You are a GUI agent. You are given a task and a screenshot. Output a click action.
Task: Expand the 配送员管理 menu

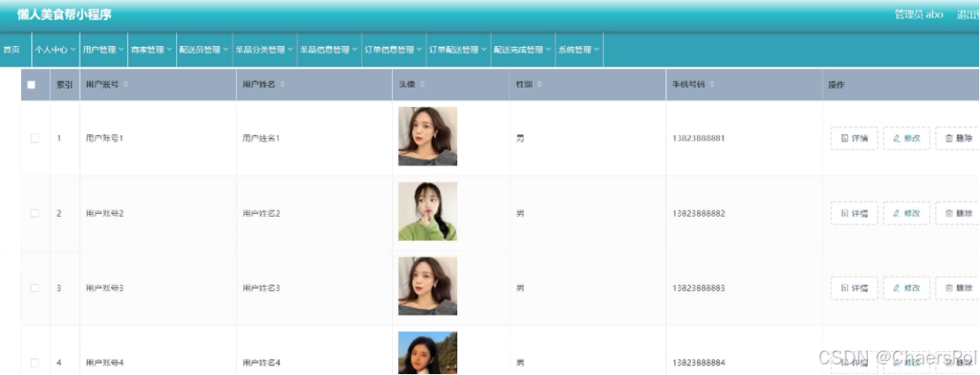pos(203,50)
